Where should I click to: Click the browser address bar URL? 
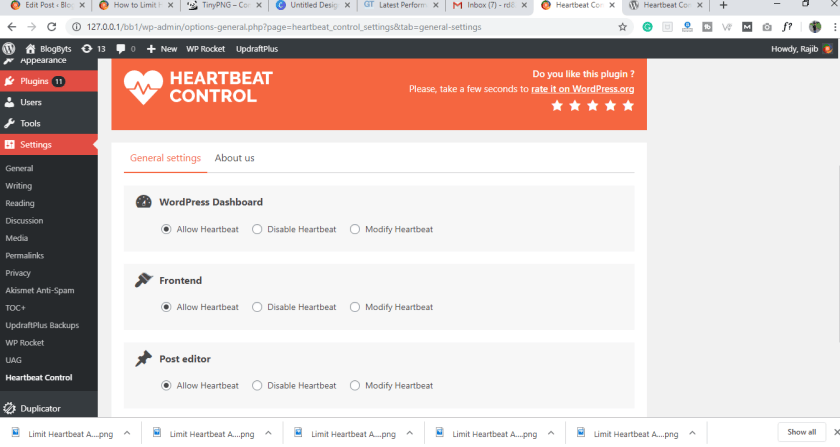(284, 27)
